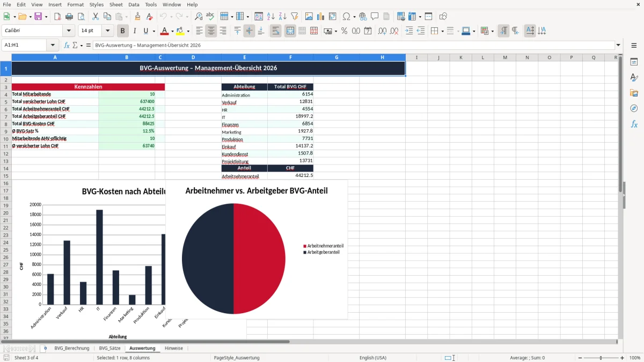
Task: Expand Background Color dropdown arrow
Action: tap(188, 31)
